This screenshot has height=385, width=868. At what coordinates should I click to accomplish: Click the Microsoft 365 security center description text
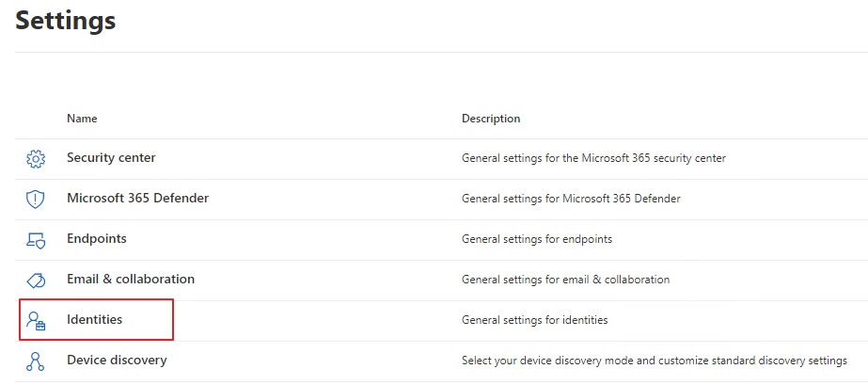(x=593, y=158)
